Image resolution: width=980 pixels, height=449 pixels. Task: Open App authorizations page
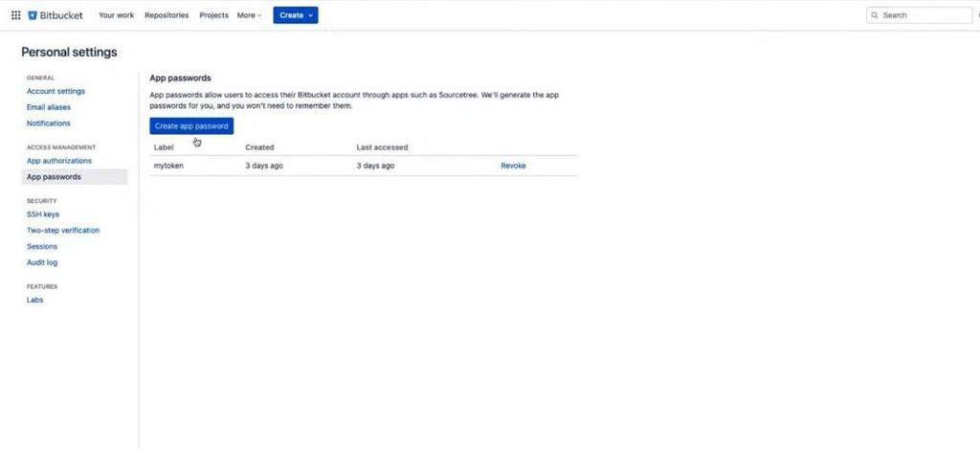tap(59, 161)
